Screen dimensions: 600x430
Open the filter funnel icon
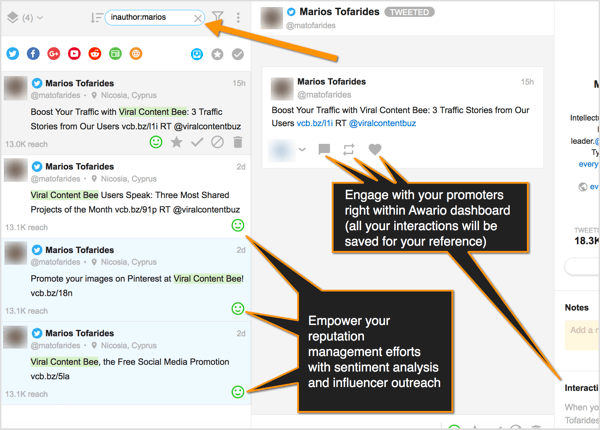218,16
